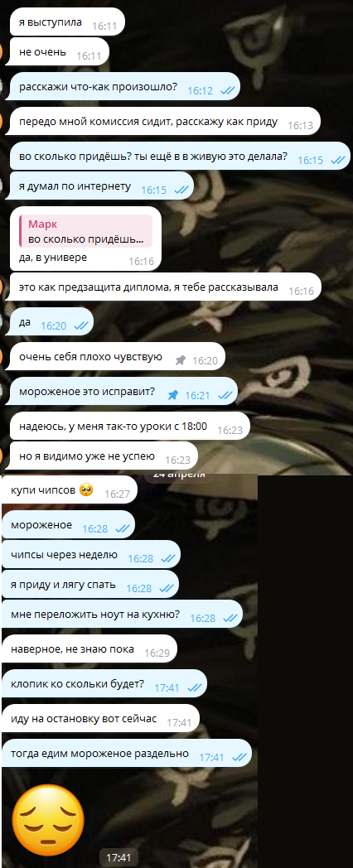Click the gray pin icon on 'очень себя плохо чувствую'

point(180,360)
